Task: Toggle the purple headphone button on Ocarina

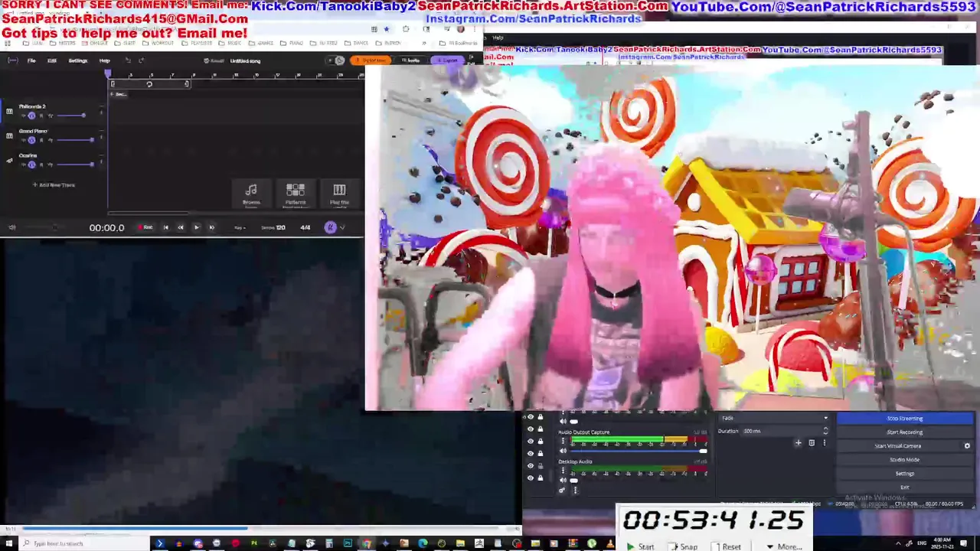Action: pyautogui.click(x=31, y=165)
